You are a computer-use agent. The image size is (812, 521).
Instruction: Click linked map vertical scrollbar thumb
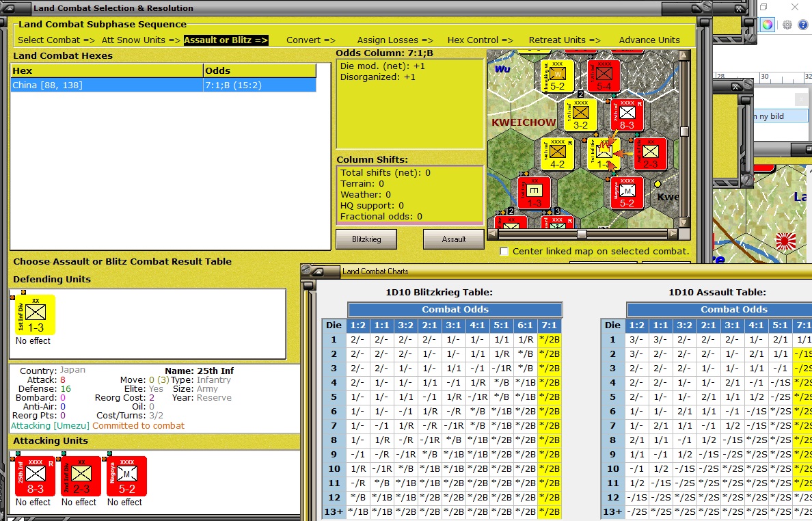coord(684,131)
